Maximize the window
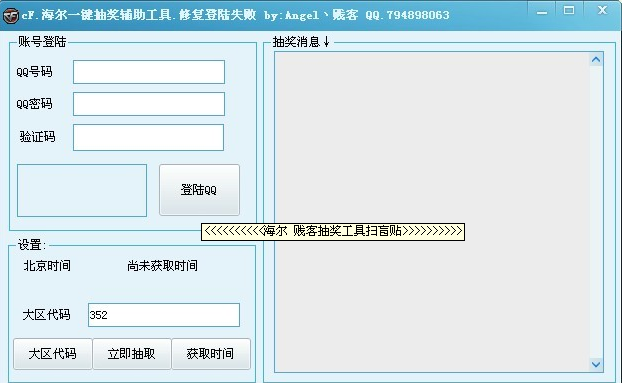This screenshot has width=622, height=383. [569, 11]
